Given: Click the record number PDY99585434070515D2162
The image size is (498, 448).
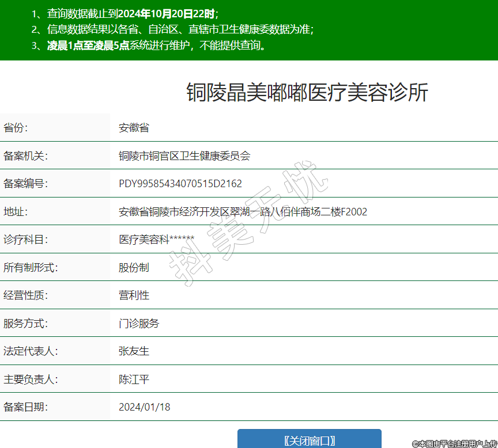Looking at the screenshot, I should [180, 184].
